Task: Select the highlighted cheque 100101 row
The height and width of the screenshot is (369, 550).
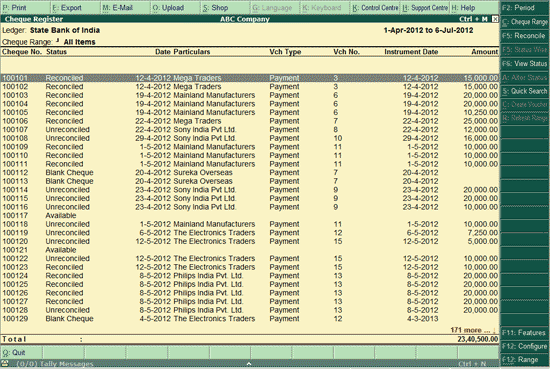Action: pyautogui.click(x=249, y=78)
